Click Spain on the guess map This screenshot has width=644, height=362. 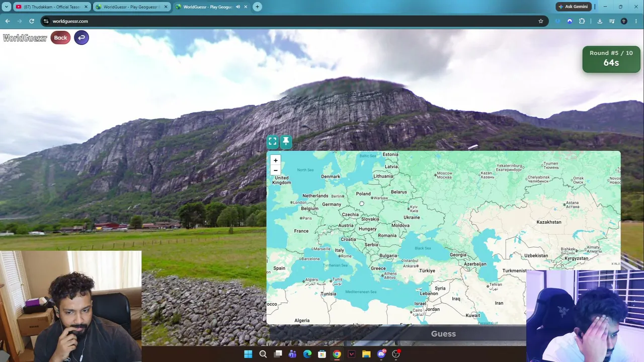point(279,268)
